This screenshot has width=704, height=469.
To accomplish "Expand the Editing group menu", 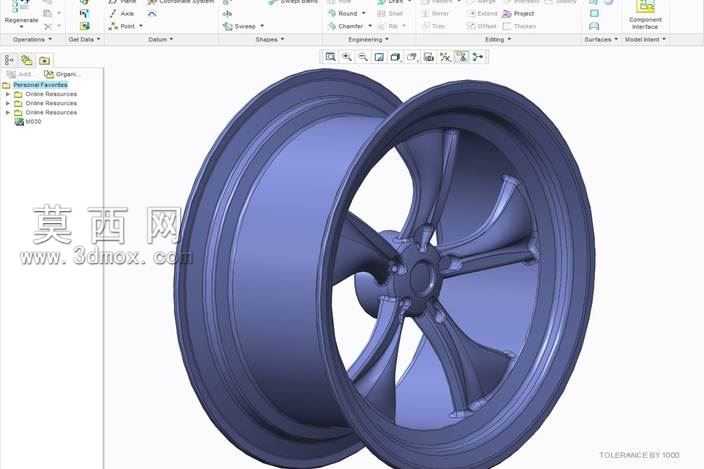I will 498,39.
